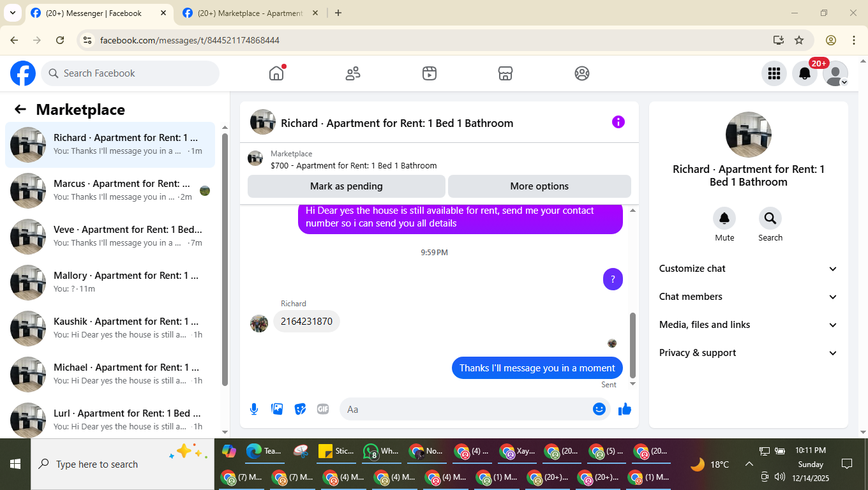Mute the chat using the bell icon
Image resolution: width=868 pixels, height=490 pixels.
(724, 218)
